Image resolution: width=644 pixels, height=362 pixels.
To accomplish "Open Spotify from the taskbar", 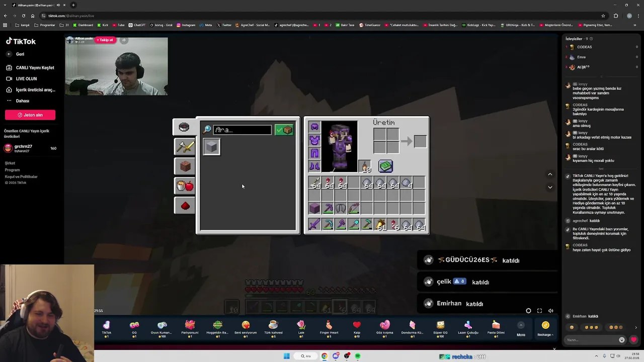I will [358, 356].
